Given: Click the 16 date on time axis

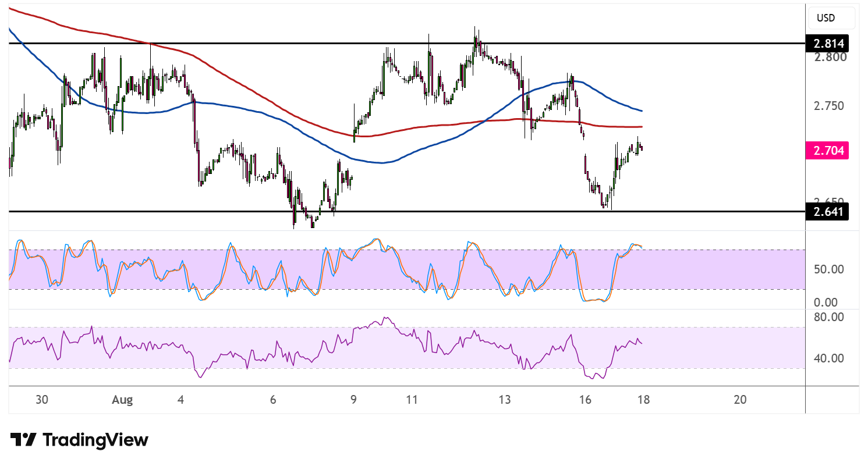Looking at the screenshot, I should [x=585, y=400].
